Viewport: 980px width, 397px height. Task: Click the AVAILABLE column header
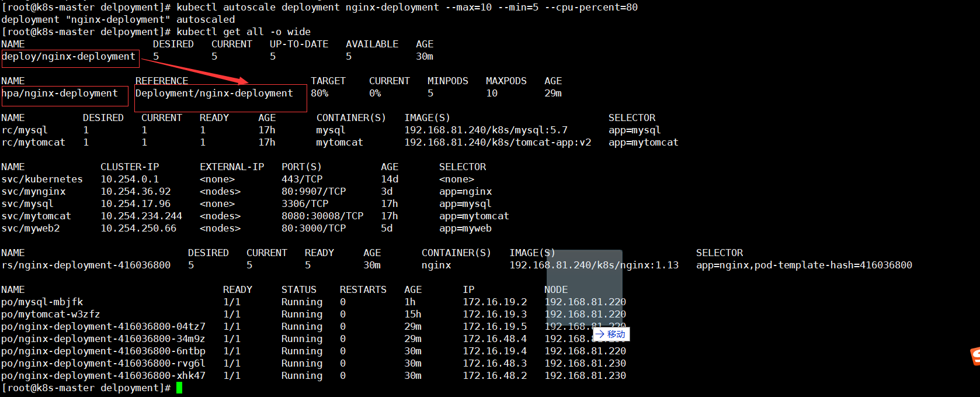click(x=372, y=44)
